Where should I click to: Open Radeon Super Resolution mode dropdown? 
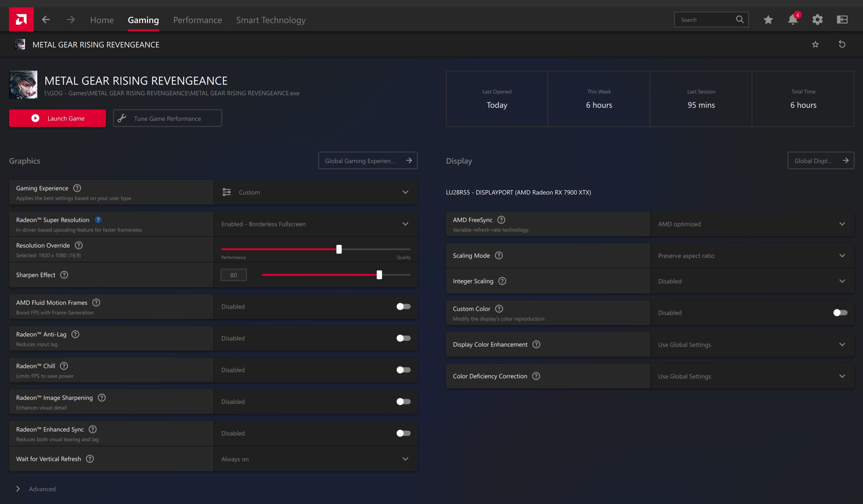pos(316,224)
